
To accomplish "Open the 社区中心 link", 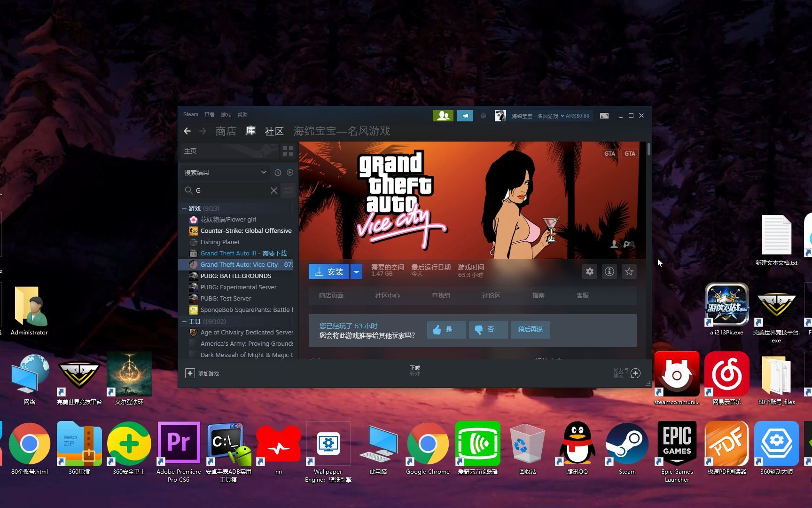I will [x=388, y=296].
